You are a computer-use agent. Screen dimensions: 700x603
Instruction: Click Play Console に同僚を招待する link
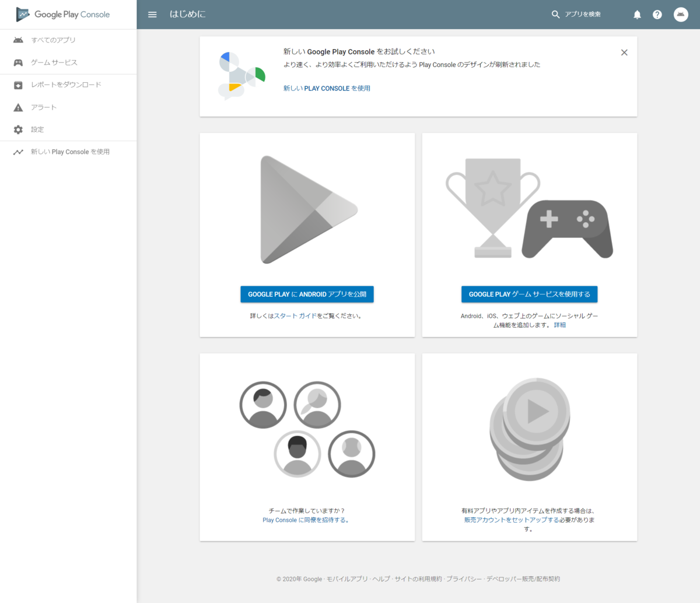pyautogui.click(x=306, y=520)
